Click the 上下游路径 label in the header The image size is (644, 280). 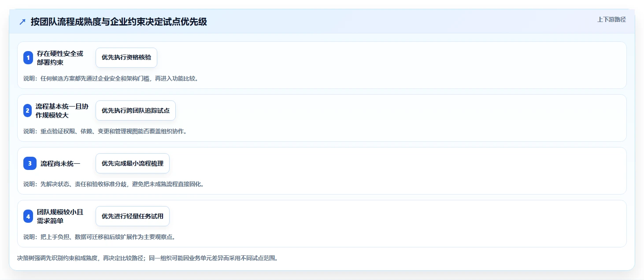click(x=611, y=19)
